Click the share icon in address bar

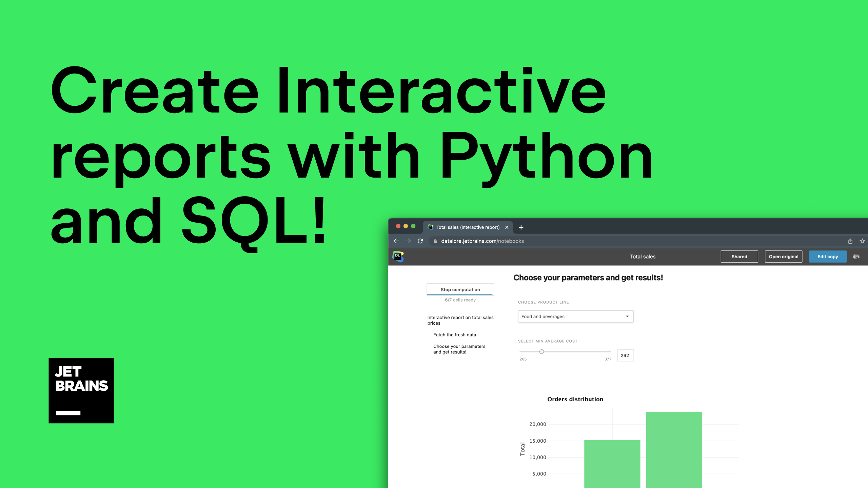coord(850,241)
